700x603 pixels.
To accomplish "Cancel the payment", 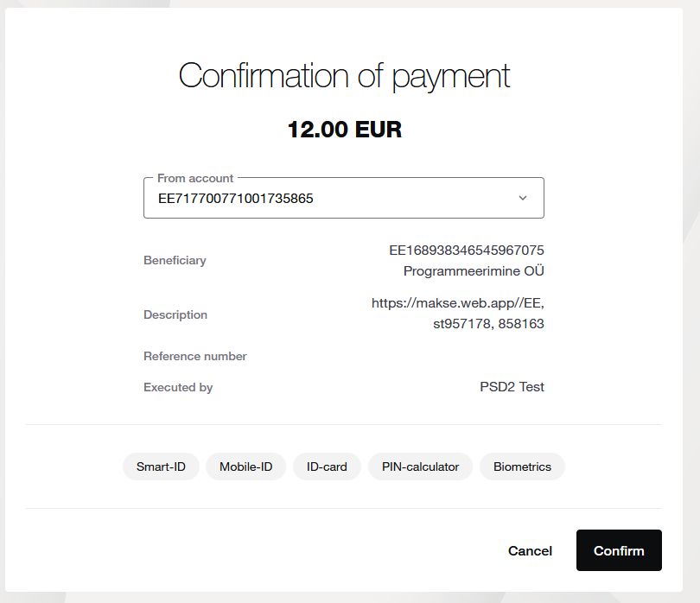I will [x=530, y=550].
